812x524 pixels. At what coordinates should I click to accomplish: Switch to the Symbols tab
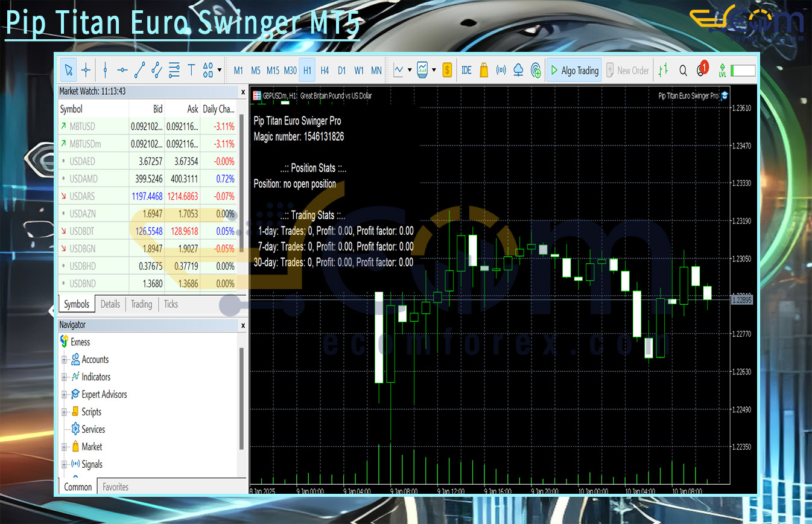(x=77, y=304)
